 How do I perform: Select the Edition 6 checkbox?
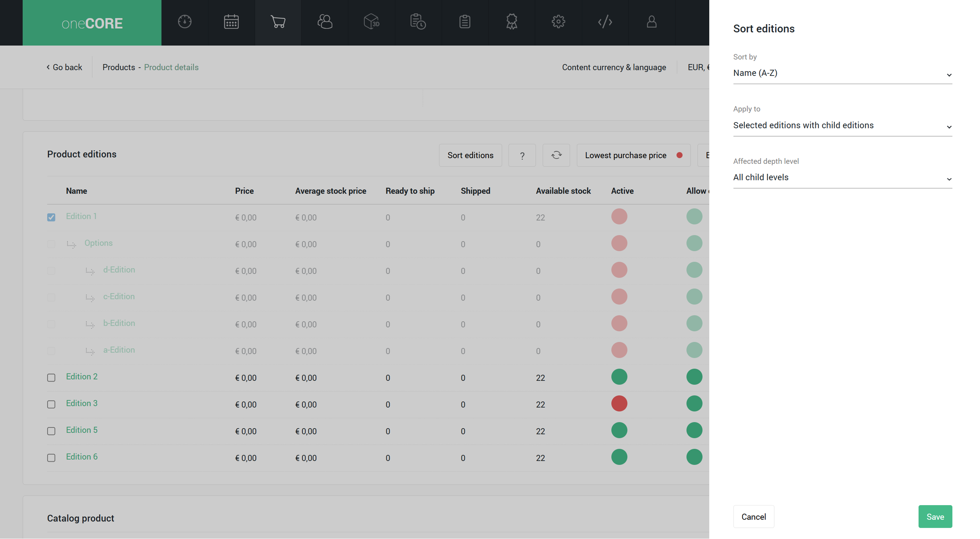[x=51, y=458]
